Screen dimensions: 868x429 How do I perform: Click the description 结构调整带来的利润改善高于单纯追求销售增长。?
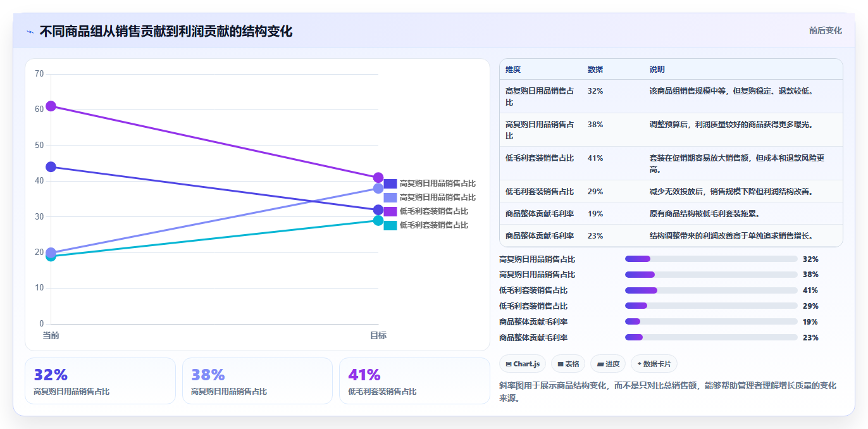point(731,235)
